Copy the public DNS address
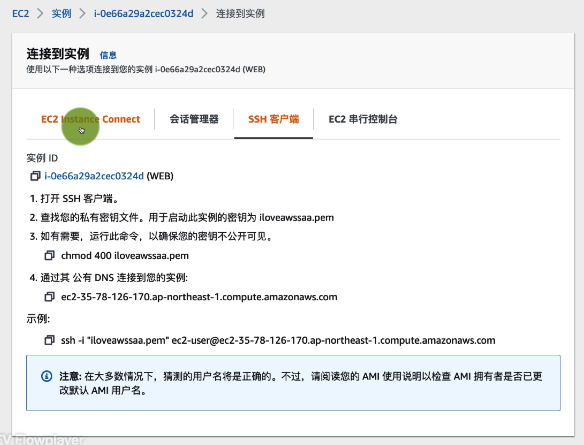Screen dimensions: 584x445 pos(50,297)
